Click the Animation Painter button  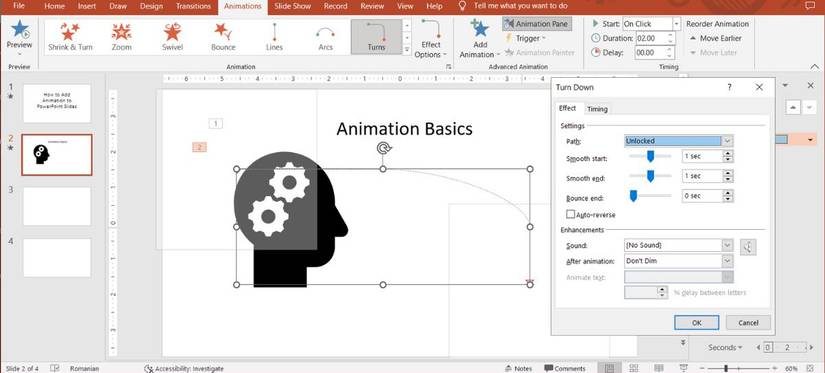pos(540,52)
